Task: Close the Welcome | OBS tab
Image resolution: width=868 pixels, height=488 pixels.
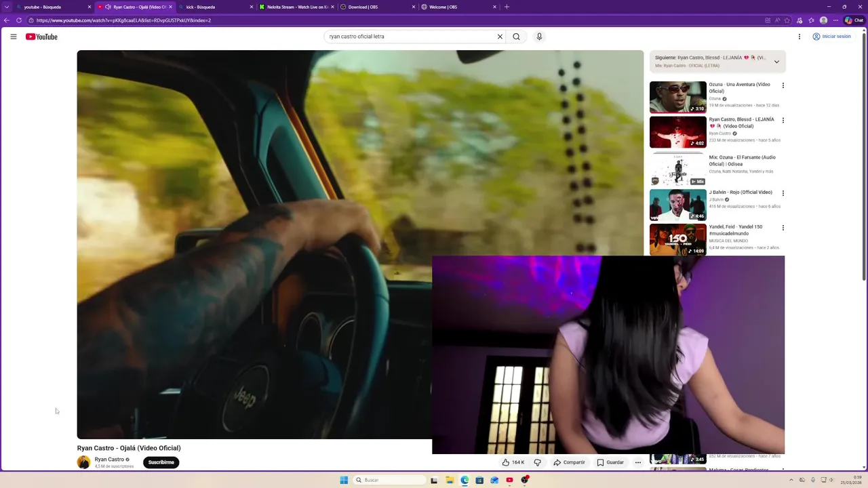Action: pyautogui.click(x=494, y=7)
